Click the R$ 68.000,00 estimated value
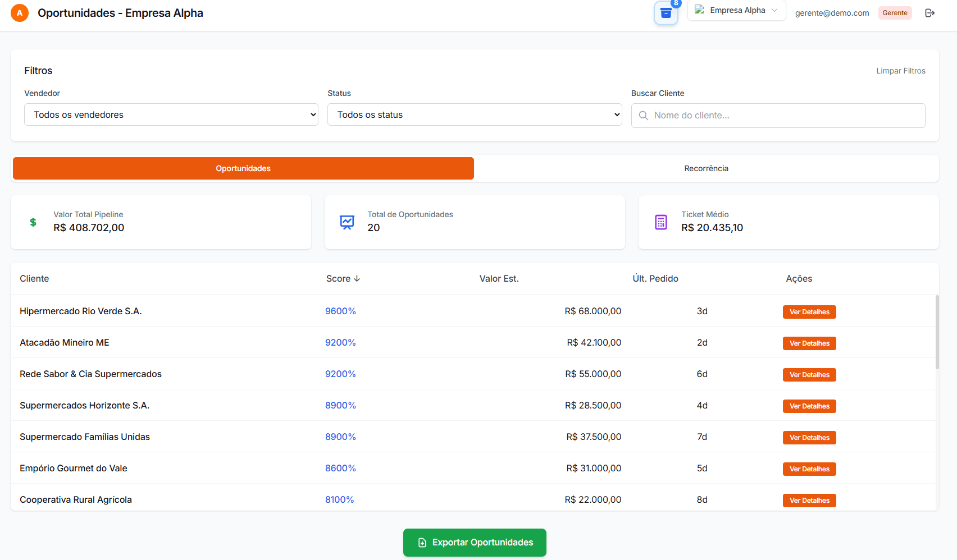The image size is (957, 560). pyautogui.click(x=593, y=311)
